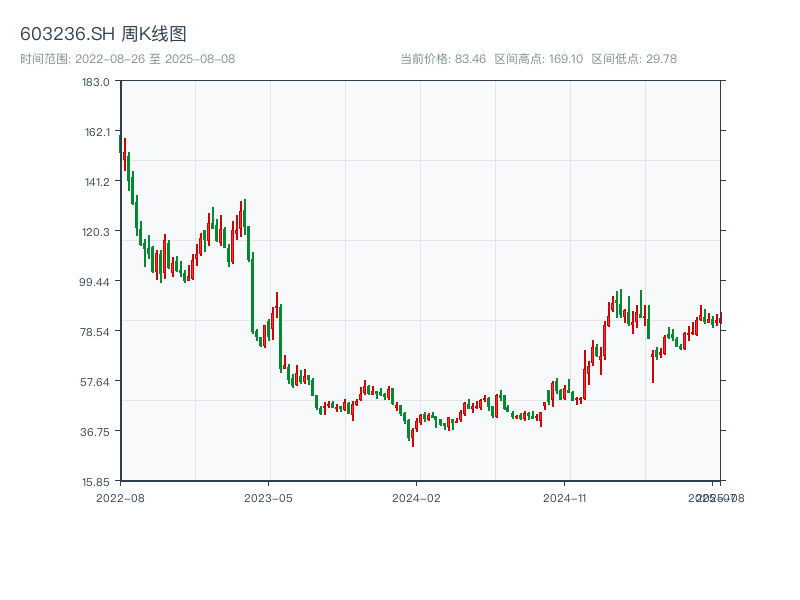
Task: Click the first candlestick at the chart's left edge
Action: [x=121, y=145]
